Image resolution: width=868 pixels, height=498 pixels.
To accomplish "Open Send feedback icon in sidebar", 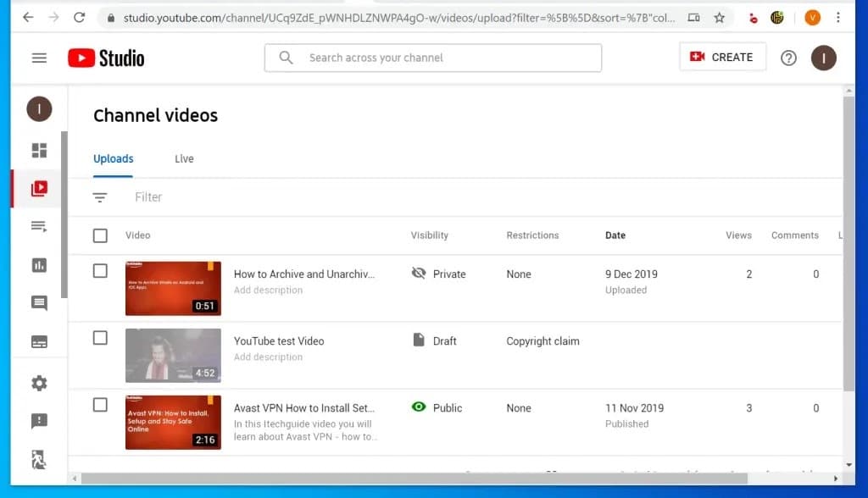I will point(39,421).
